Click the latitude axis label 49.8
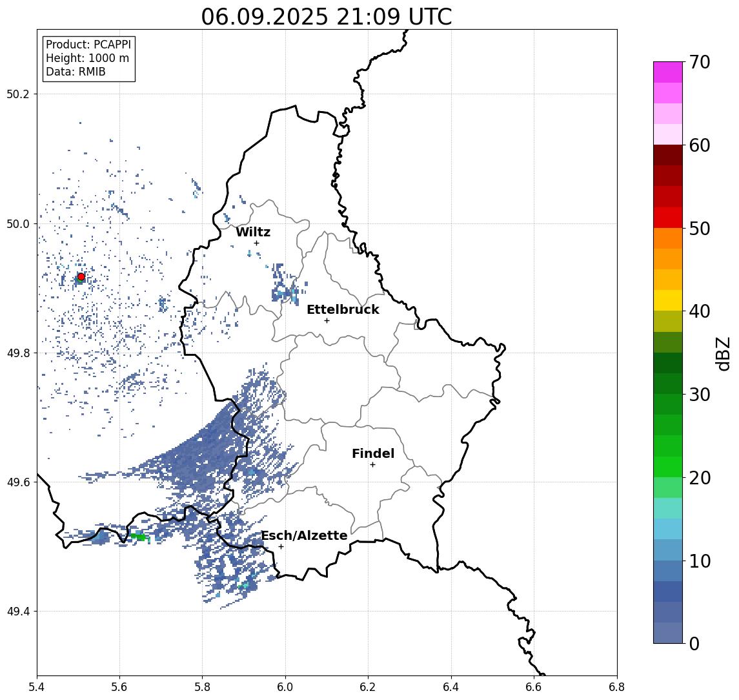The width and height of the screenshot is (739, 700). point(17,353)
